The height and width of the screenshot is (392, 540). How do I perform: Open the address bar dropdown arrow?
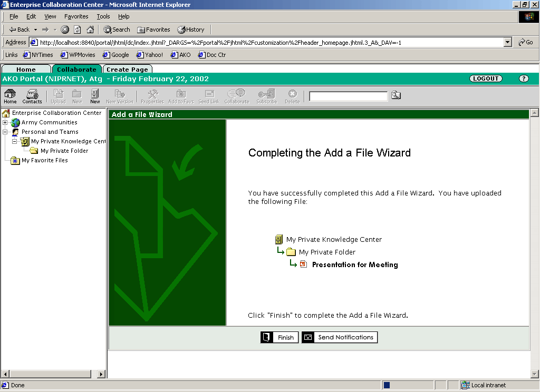(508, 42)
